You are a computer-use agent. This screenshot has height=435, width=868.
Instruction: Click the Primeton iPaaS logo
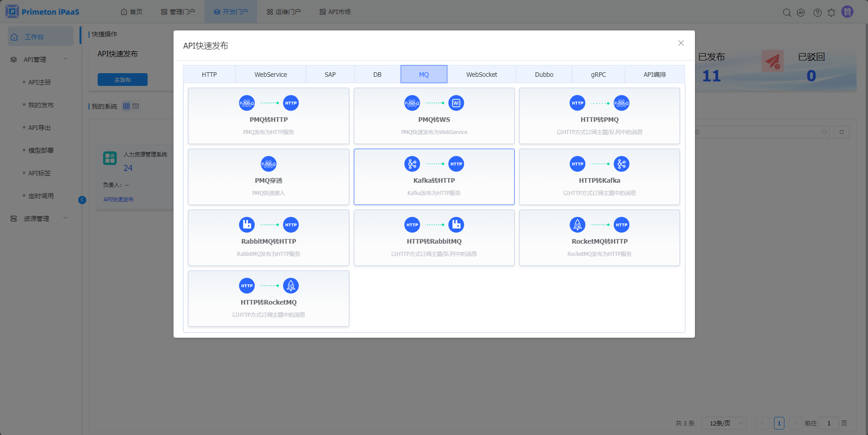point(42,12)
